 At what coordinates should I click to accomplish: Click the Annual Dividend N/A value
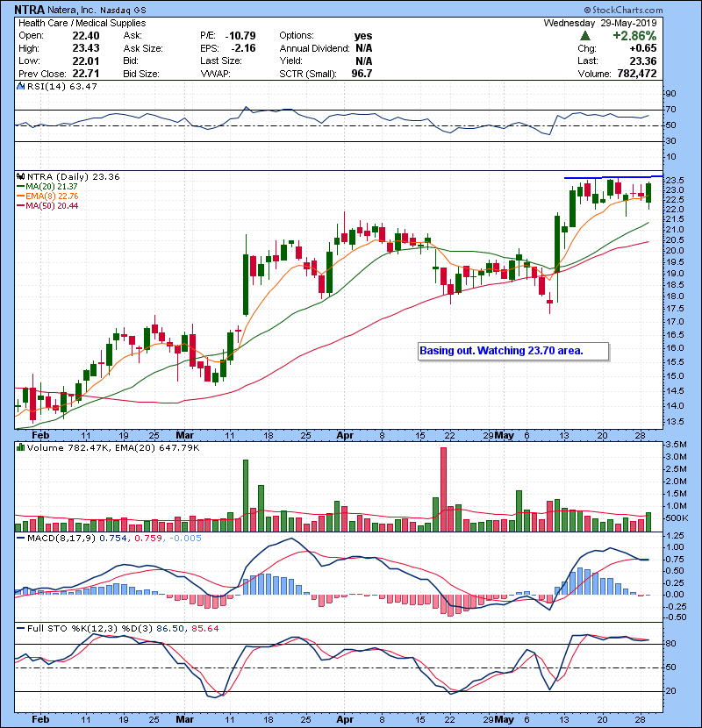(x=364, y=48)
